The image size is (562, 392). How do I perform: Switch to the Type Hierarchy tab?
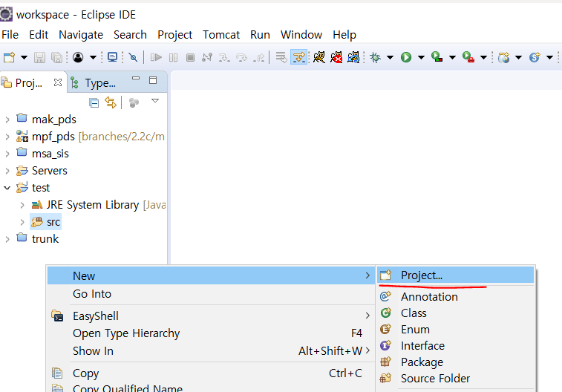pyautogui.click(x=94, y=83)
